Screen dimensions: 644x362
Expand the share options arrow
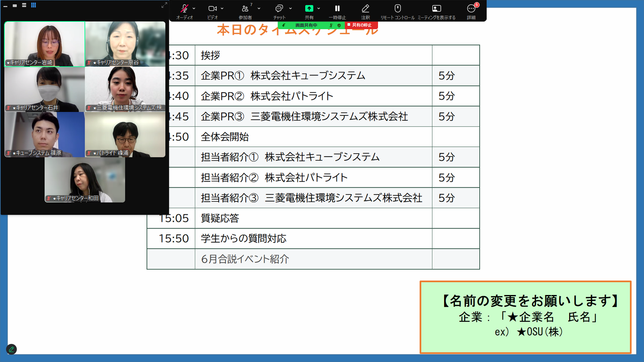pos(319,8)
